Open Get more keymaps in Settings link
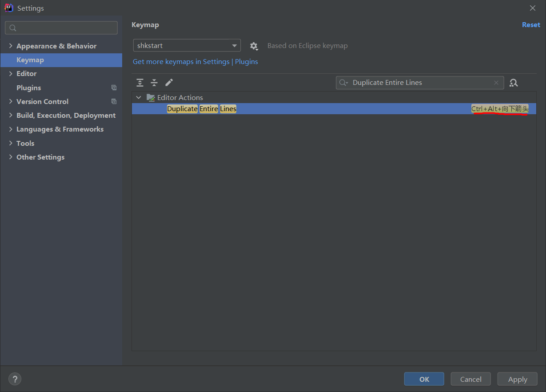 pyautogui.click(x=181, y=62)
